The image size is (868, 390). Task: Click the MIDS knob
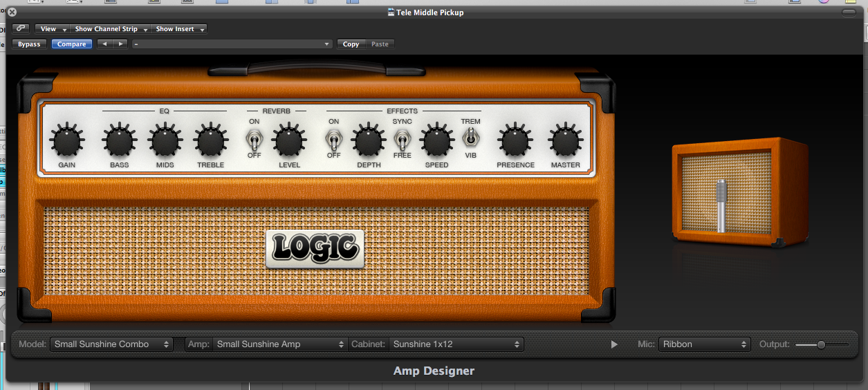point(165,142)
